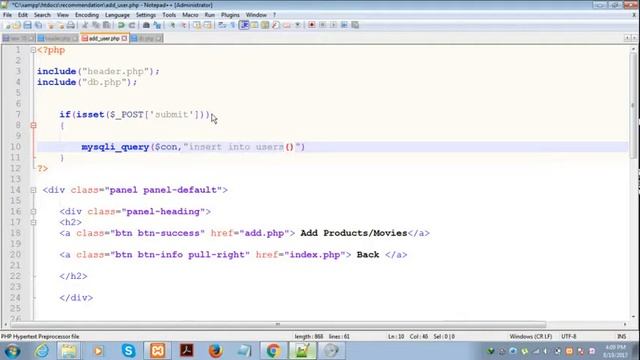Click Run Macro Multiple Times icon

click(x=344, y=25)
